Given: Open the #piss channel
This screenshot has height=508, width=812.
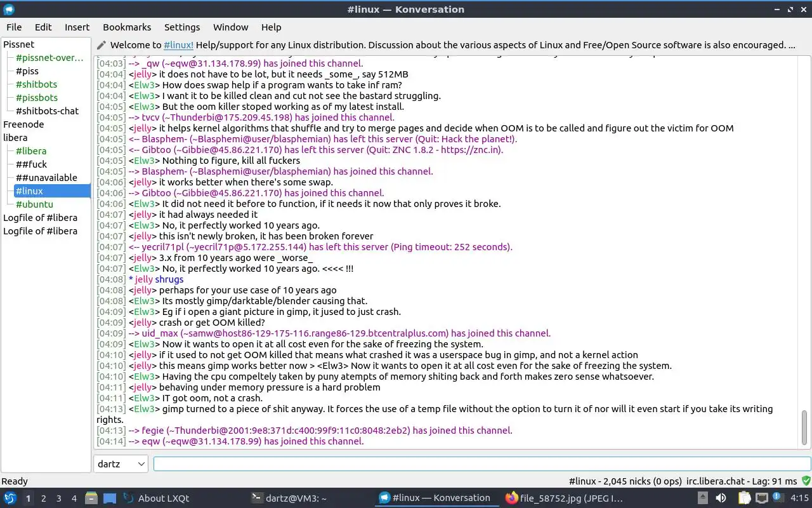Looking at the screenshot, I should [x=27, y=71].
